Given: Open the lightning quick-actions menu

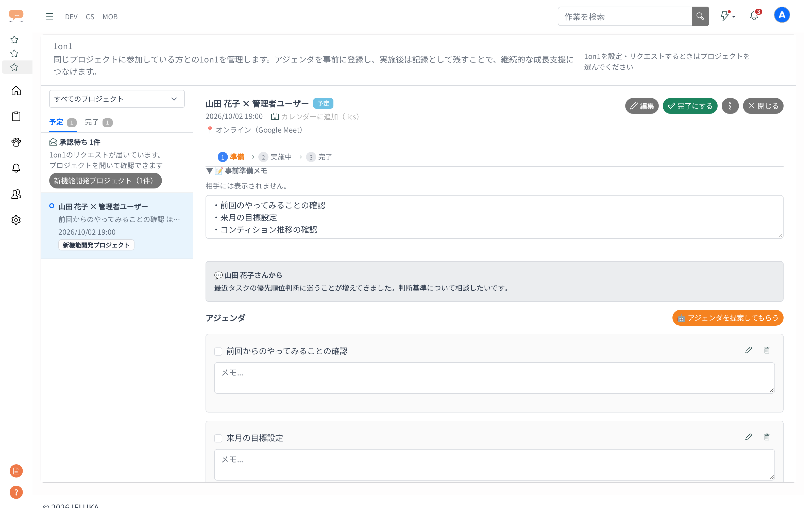Looking at the screenshot, I should (728, 16).
